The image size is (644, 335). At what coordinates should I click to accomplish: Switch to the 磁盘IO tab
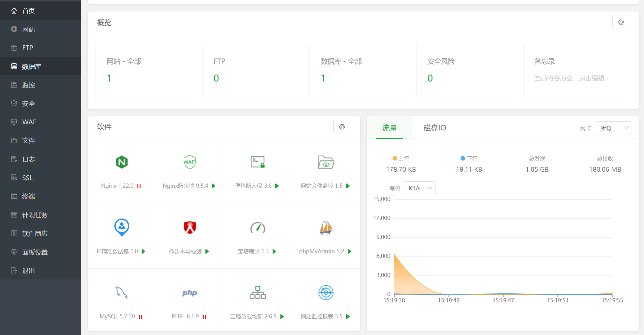click(434, 128)
